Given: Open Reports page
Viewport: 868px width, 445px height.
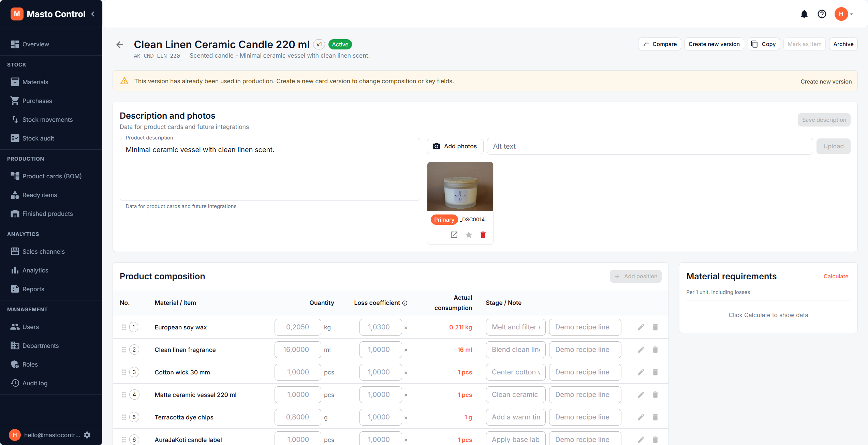Looking at the screenshot, I should (51, 289).
